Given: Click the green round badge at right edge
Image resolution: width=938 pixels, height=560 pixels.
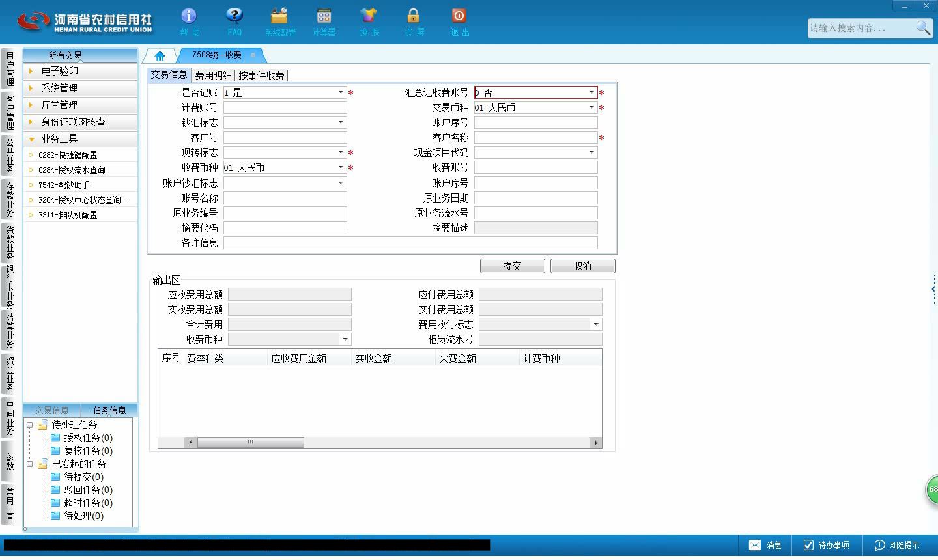Looking at the screenshot, I should 932,490.
